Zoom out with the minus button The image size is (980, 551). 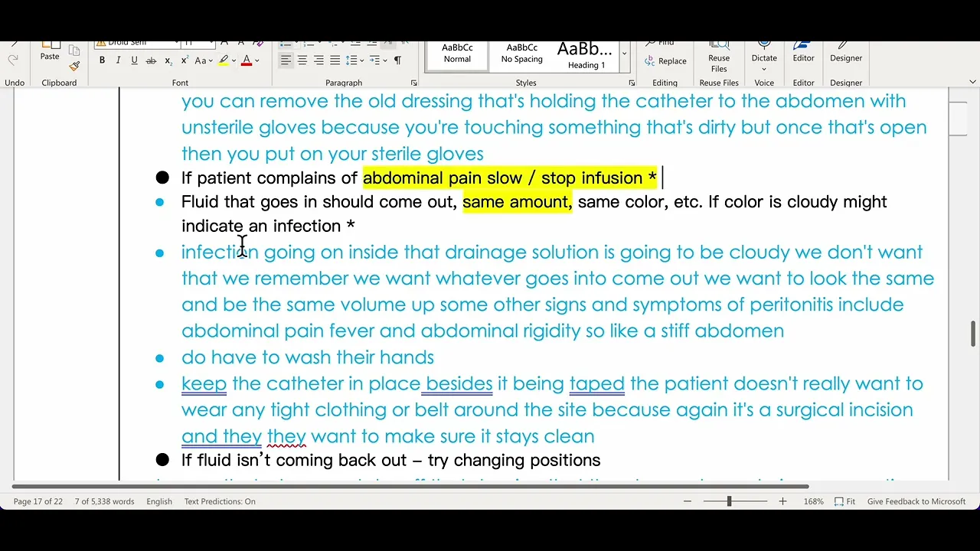pos(687,501)
